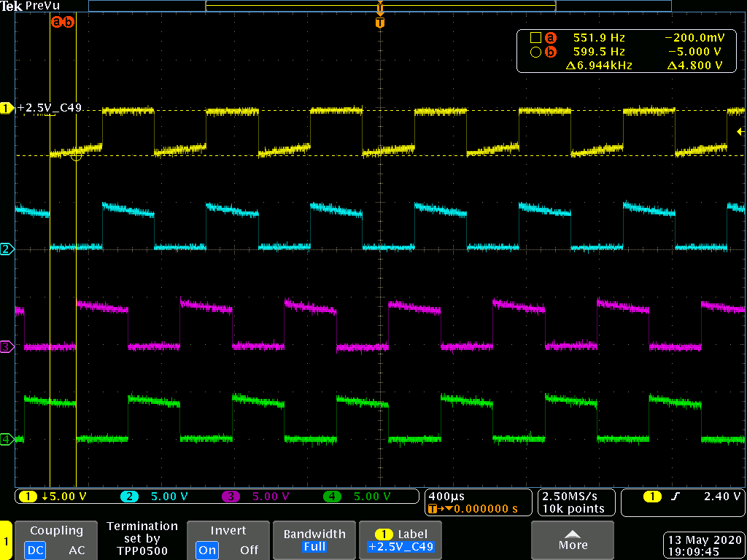Click channel 4 scale 5.00 V readout

(x=372, y=497)
